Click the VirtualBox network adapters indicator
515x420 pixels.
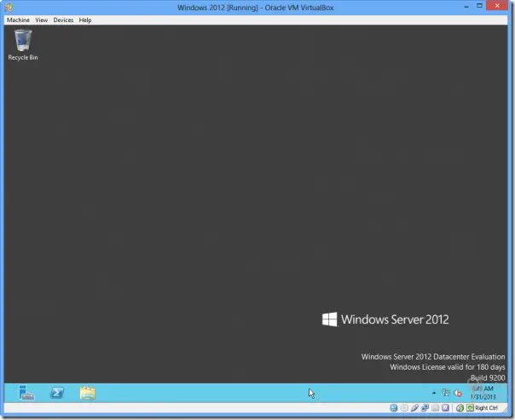(425, 408)
